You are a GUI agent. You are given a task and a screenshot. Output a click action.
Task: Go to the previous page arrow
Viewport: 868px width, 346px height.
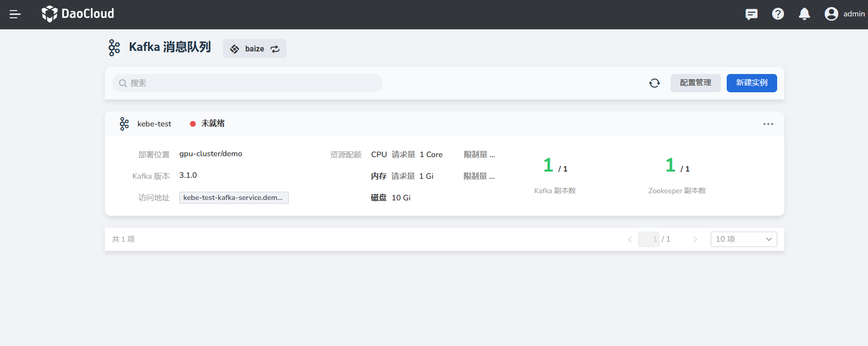(630, 239)
